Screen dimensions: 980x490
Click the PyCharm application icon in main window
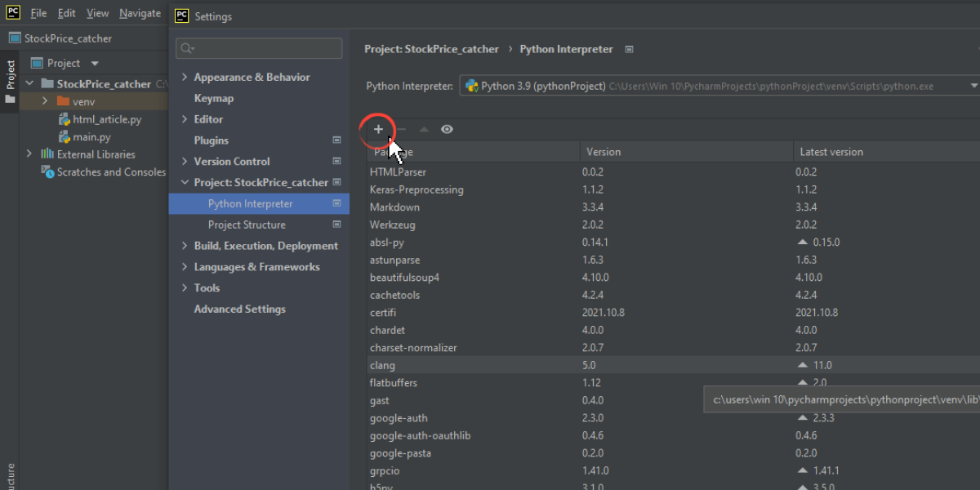(13, 13)
